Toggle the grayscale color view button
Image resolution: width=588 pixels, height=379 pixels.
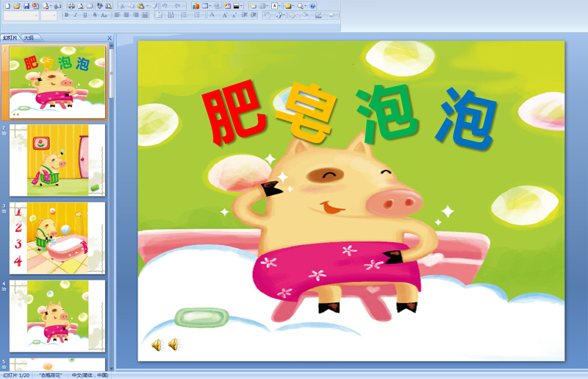click(236, 6)
